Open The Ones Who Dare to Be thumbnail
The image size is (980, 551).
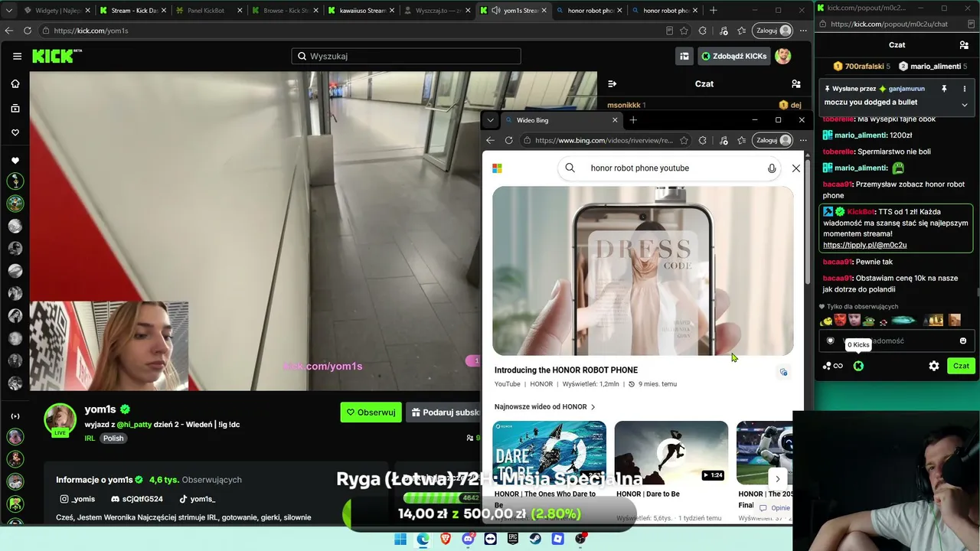pyautogui.click(x=550, y=452)
